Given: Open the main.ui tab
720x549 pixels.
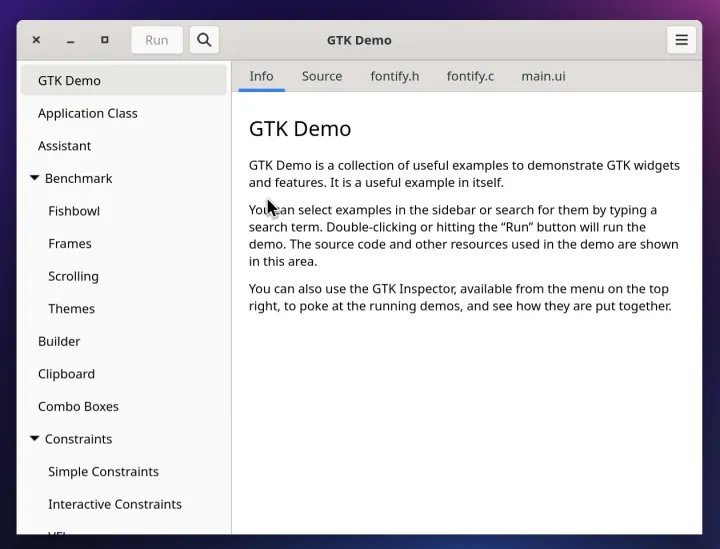Looking at the screenshot, I should click(543, 76).
